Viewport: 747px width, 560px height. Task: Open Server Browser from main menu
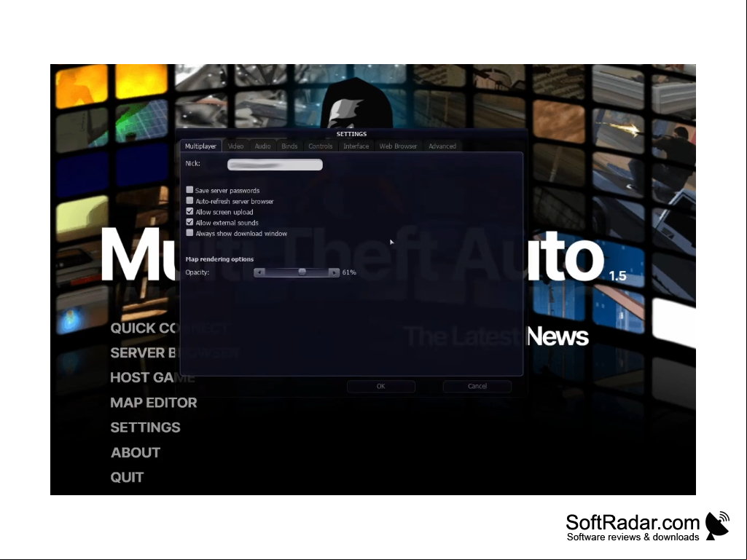tap(174, 353)
